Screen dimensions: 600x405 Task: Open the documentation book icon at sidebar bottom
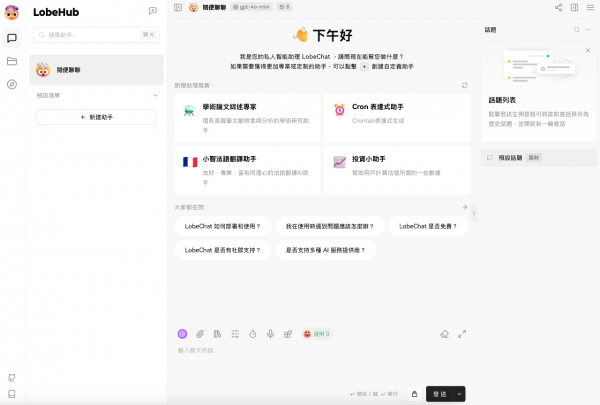pos(12,394)
